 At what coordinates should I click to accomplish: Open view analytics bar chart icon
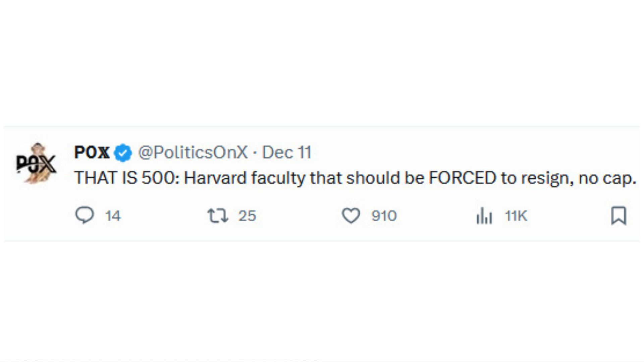484,216
